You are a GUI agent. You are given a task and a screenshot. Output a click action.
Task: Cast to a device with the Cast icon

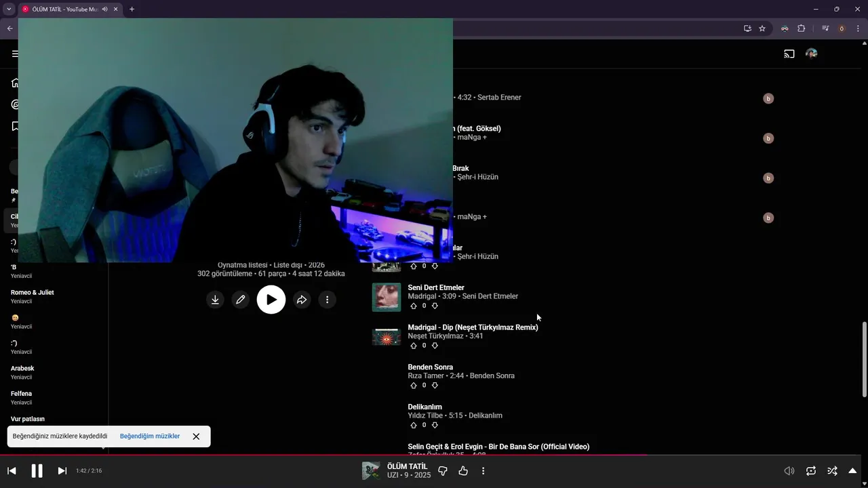tap(789, 54)
